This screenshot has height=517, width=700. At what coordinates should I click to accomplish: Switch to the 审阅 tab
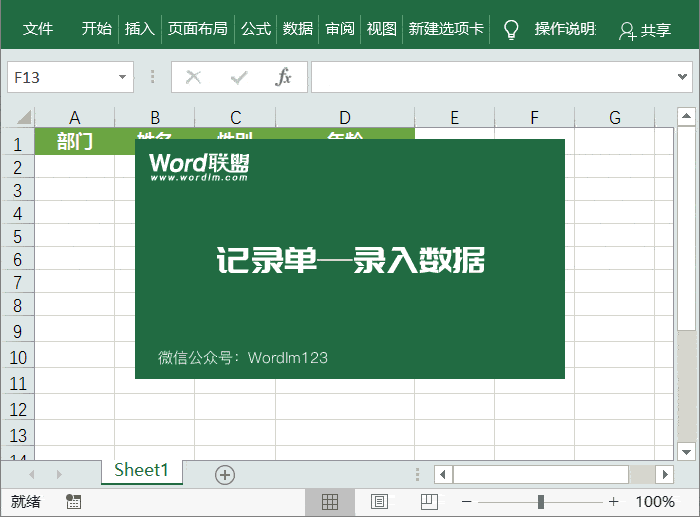click(340, 29)
